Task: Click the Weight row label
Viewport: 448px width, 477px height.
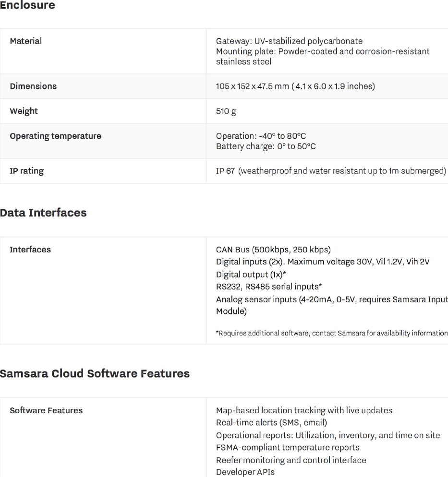Action: click(24, 111)
